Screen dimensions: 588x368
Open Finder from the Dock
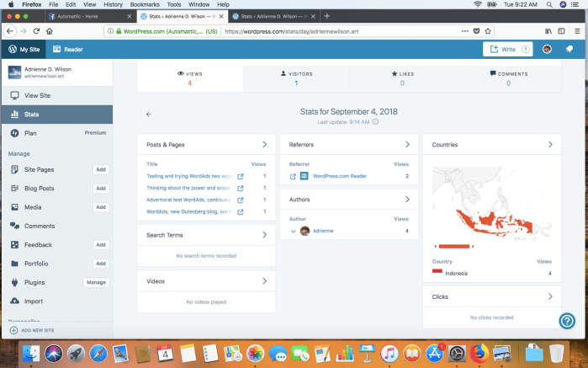pyautogui.click(x=31, y=354)
